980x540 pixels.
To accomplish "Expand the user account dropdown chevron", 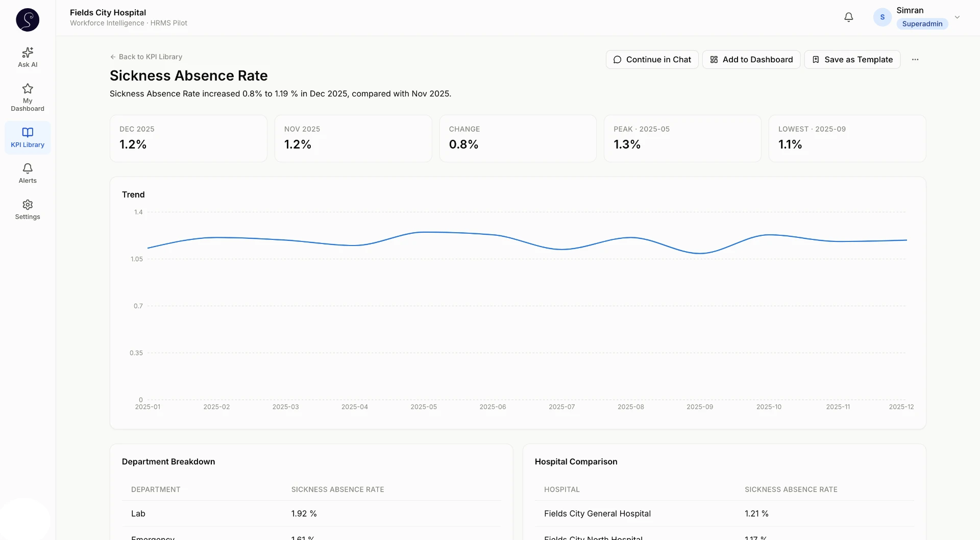I will (957, 17).
